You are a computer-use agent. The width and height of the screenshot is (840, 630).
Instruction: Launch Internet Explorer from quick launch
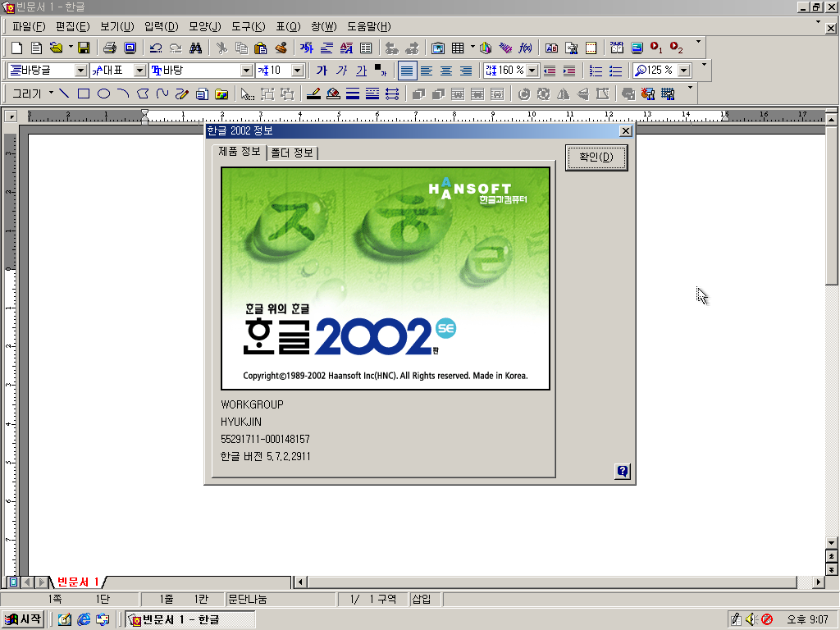[84, 619]
